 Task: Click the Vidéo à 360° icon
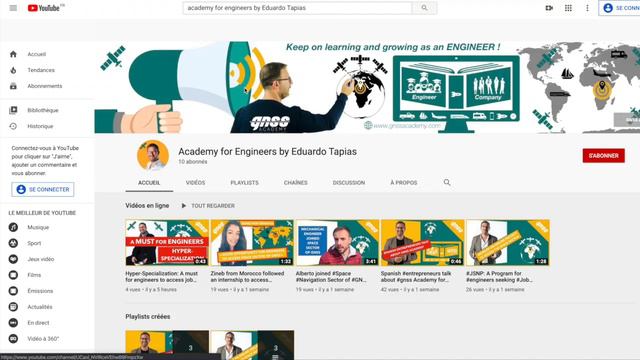13,339
